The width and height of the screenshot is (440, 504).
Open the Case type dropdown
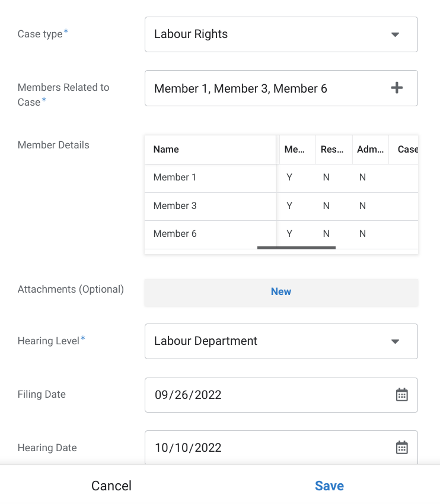(x=281, y=34)
